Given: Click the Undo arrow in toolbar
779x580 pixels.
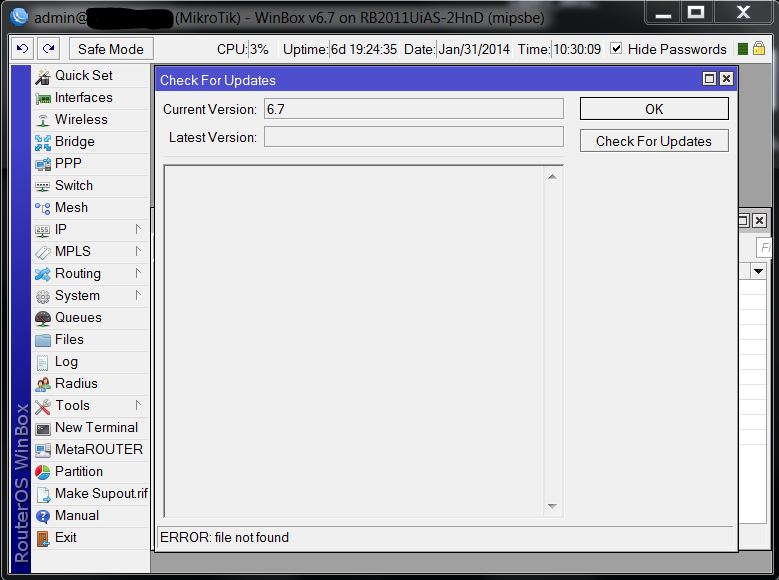Looking at the screenshot, I should coord(22,49).
